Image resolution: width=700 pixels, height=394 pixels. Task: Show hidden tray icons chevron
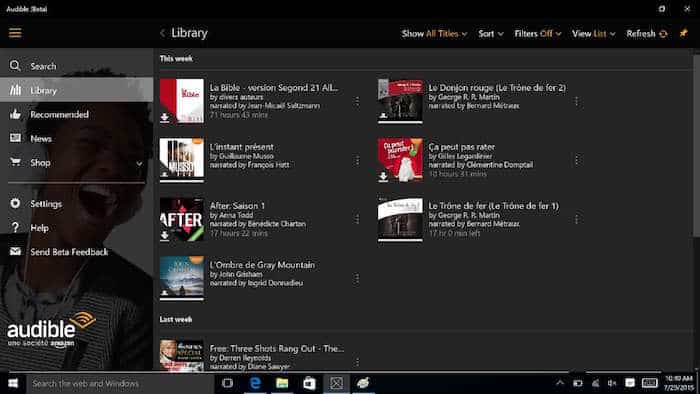[560, 383]
